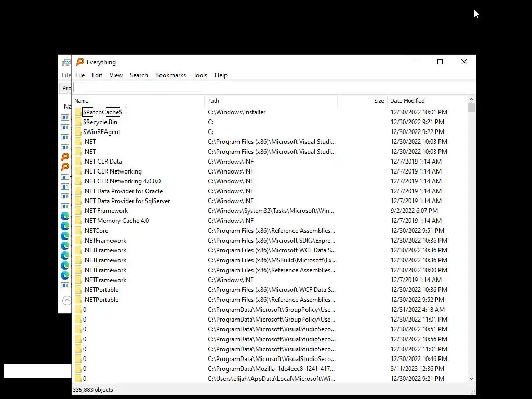Click the Fewer details arrow in Task Manager window

click(67, 300)
